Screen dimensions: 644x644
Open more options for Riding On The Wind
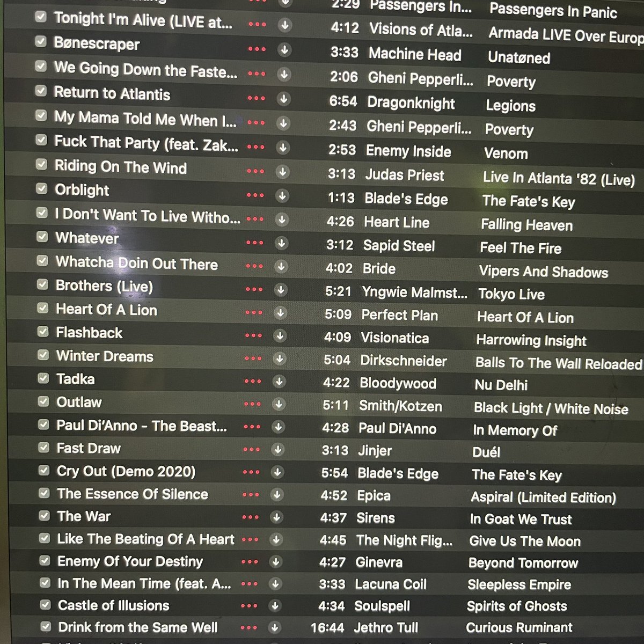pos(255,172)
